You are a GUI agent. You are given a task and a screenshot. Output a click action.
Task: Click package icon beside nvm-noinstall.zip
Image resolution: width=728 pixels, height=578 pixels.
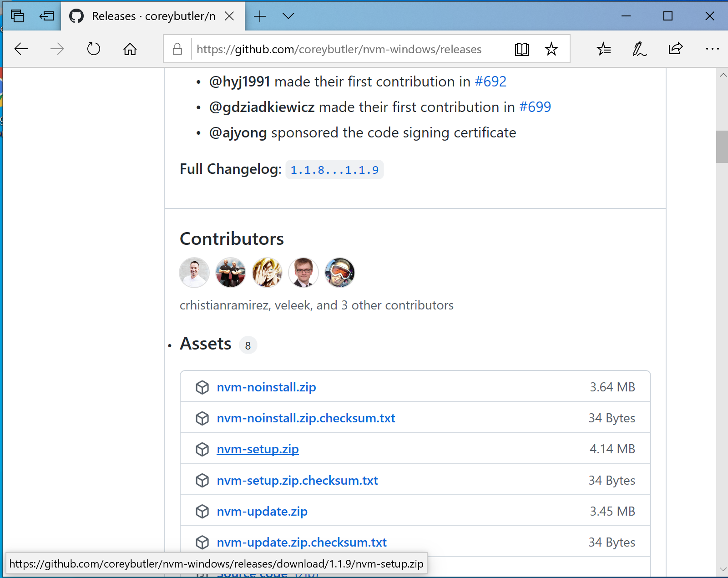pos(202,387)
